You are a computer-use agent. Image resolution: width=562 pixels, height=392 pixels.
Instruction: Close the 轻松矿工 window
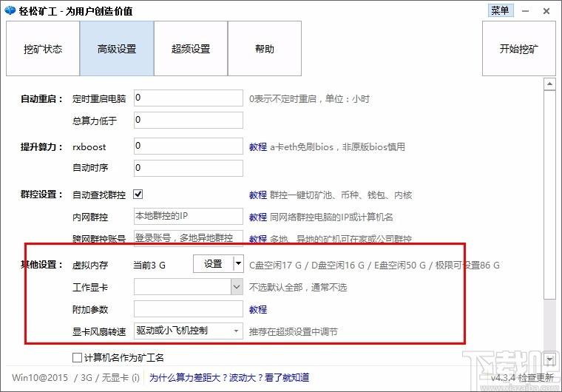tap(546, 11)
